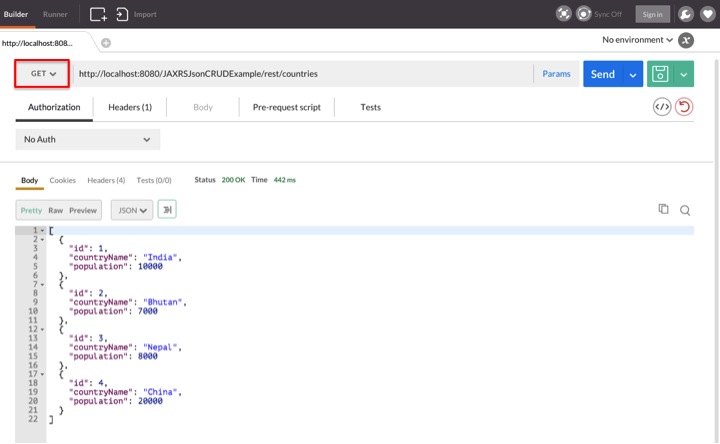Image resolution: width=720 pixels, height=444 pixels.
Task: Open the No Auth type dropdown
Action: coord(88,139)
